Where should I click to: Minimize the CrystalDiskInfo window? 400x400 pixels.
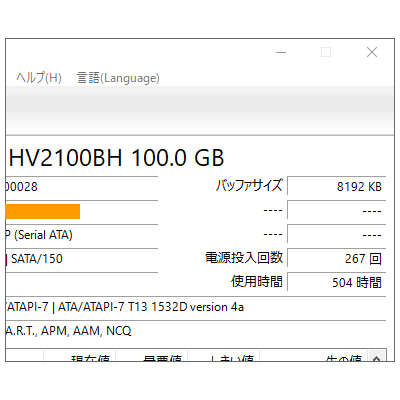tap(281, 52)
